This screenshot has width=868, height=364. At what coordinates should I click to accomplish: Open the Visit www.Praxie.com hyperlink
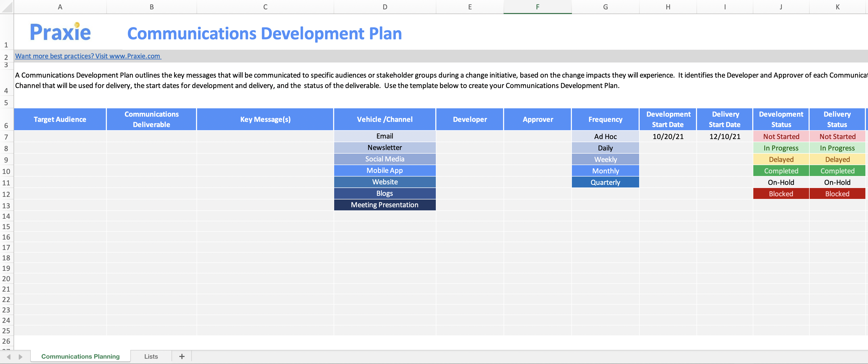pyautogui.click(x=88, y=56)
